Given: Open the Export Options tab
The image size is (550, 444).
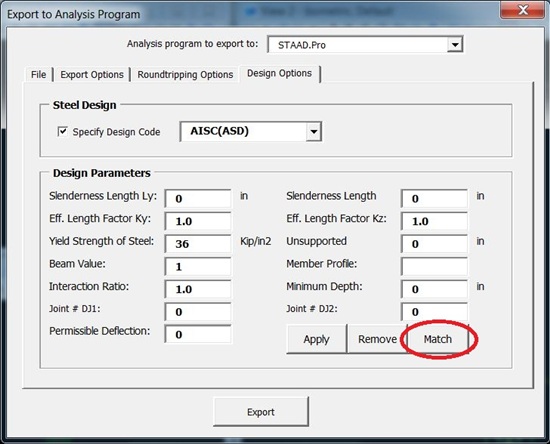Looking at the screenshot, I should pos(92,75).
